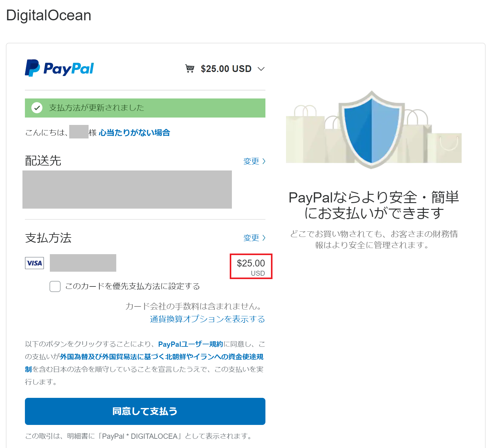This screenshot has height=448, width=497.
Task: Click the PayPal logo
Action: 59,68
